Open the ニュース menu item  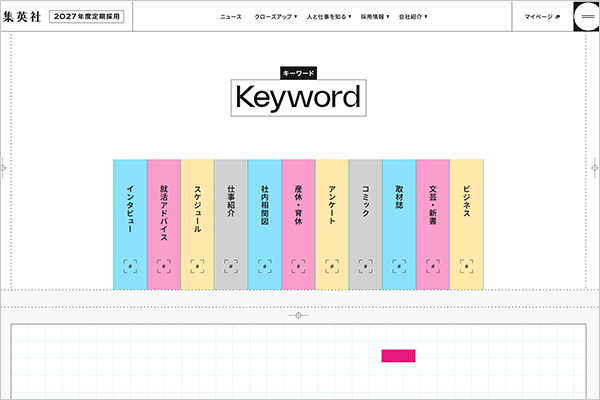231,17
